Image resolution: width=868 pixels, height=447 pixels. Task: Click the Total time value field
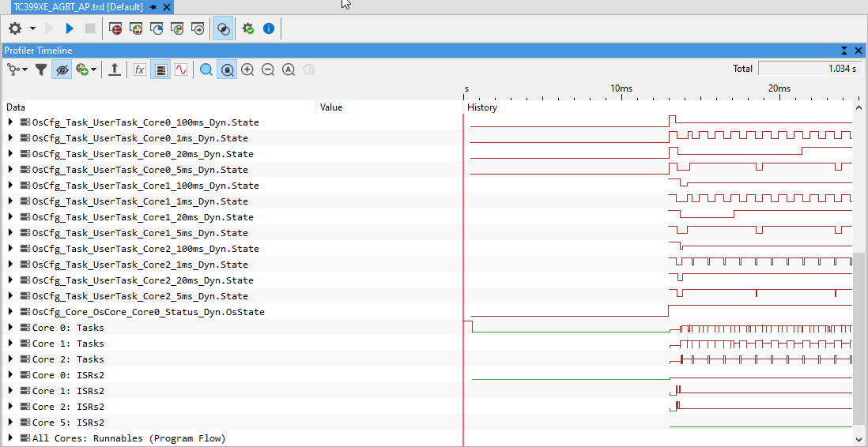810,69
